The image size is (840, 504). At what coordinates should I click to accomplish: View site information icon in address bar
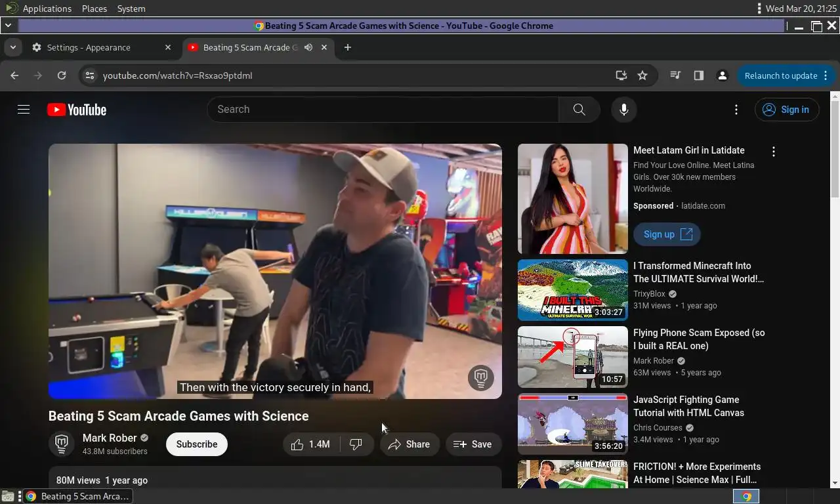[x=90, y=75]
